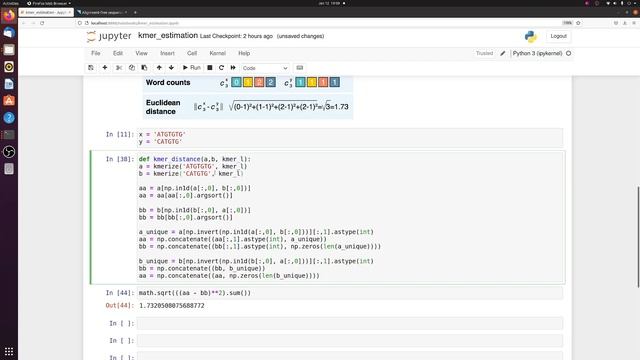This screenshot has height=360, width=640.
Task: Open the Insert menu
Action: (x=167, y=53)
